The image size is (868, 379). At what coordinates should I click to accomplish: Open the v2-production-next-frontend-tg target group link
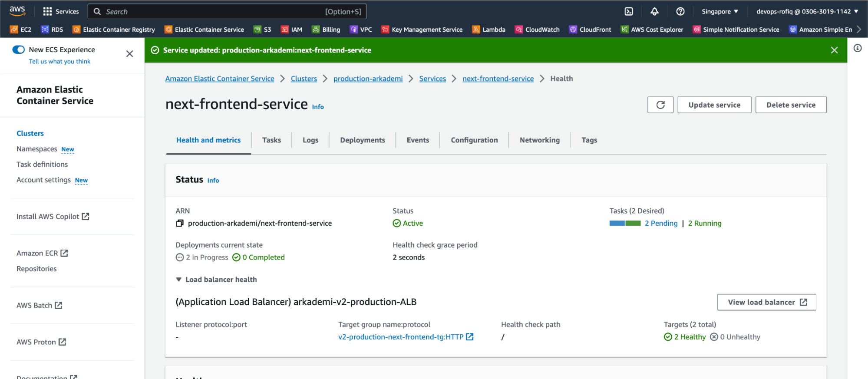tap(400, 337)
